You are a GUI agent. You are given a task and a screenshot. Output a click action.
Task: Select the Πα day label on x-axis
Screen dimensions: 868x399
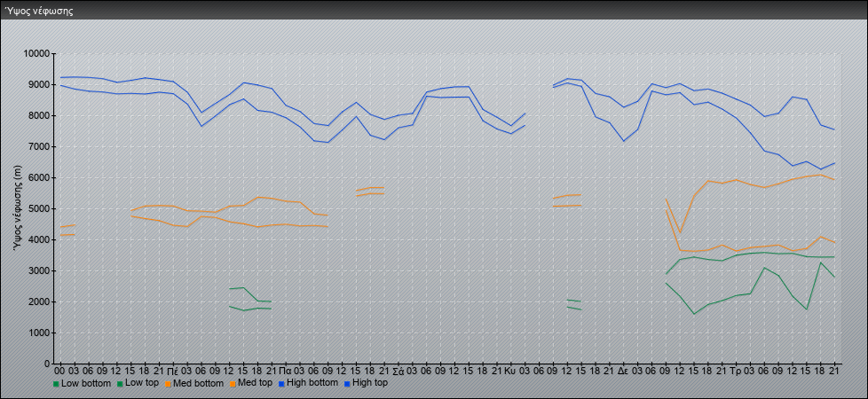pyautogui.click(x=286, y=371)
